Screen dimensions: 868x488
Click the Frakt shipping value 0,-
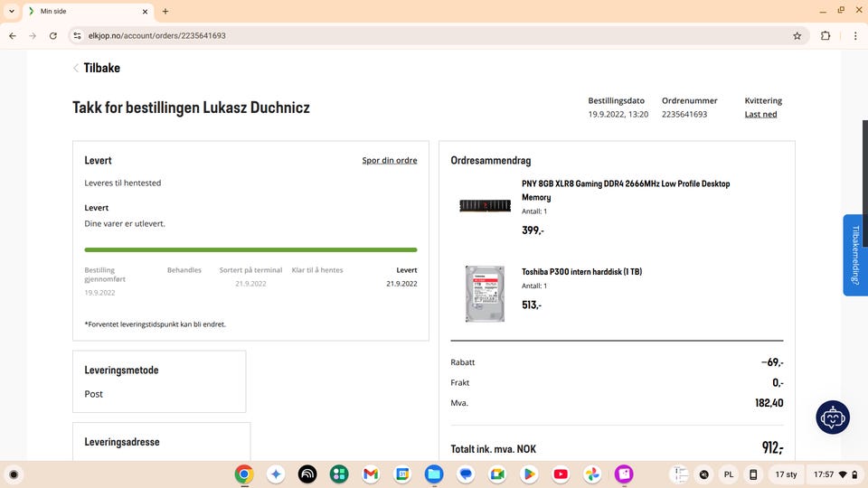tap(778, 383)
